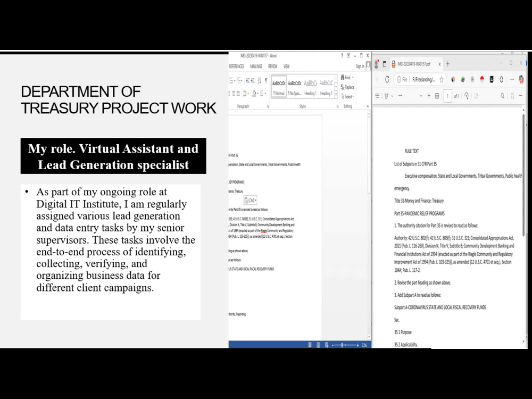The image size is (532, 399).
Task: Open the browser profile icon
Action: pos(376,64)
